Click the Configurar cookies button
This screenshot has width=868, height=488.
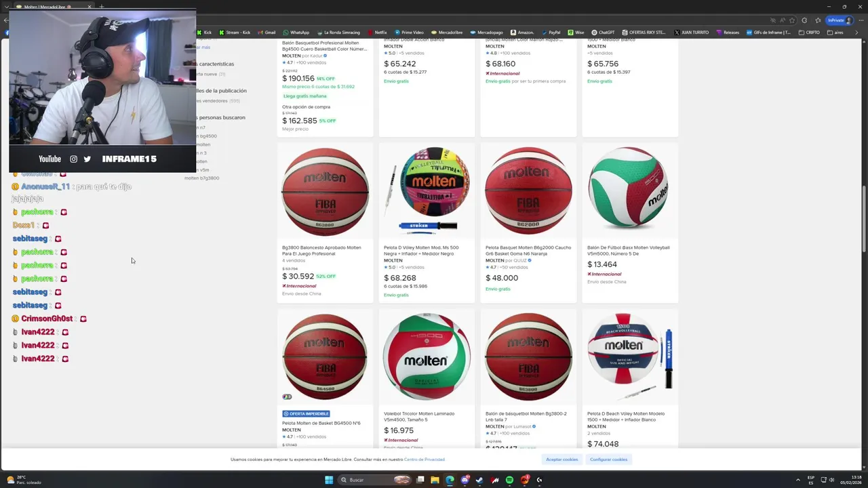(608, 460)
